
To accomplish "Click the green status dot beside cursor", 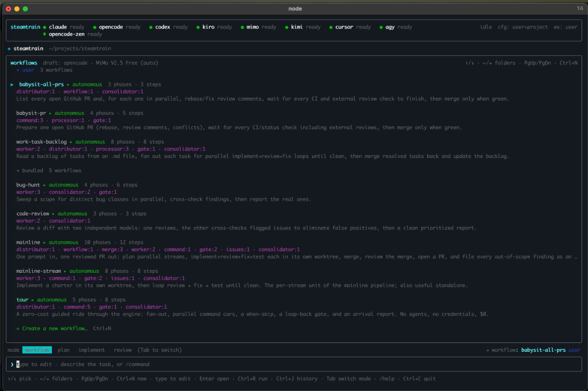I will (331, 27).
